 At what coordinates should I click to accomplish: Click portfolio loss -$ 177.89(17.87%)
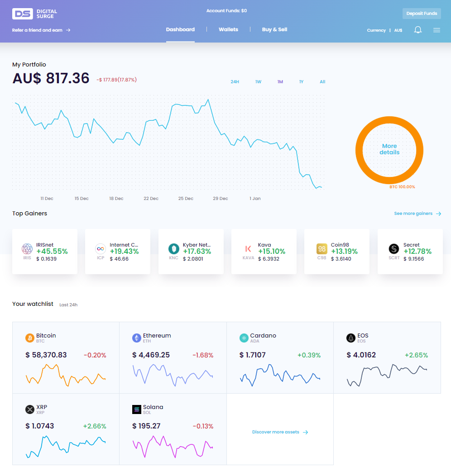click(x=117, y=80)
